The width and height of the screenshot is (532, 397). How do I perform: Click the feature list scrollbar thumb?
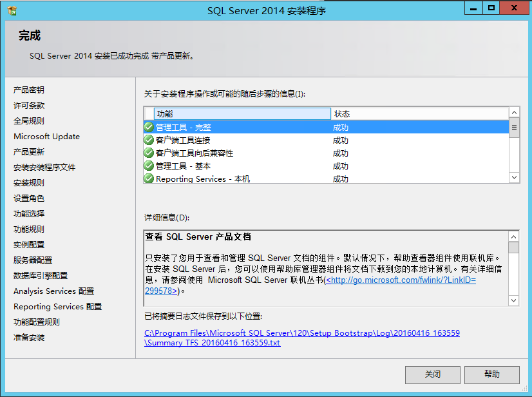(515, 128)
